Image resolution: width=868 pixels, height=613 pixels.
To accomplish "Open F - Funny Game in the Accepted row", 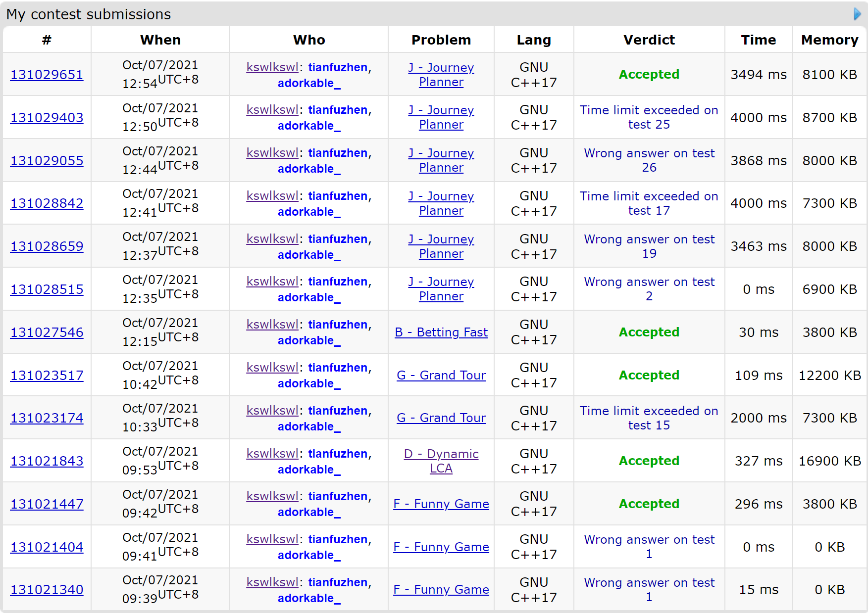I will point(441,504).
